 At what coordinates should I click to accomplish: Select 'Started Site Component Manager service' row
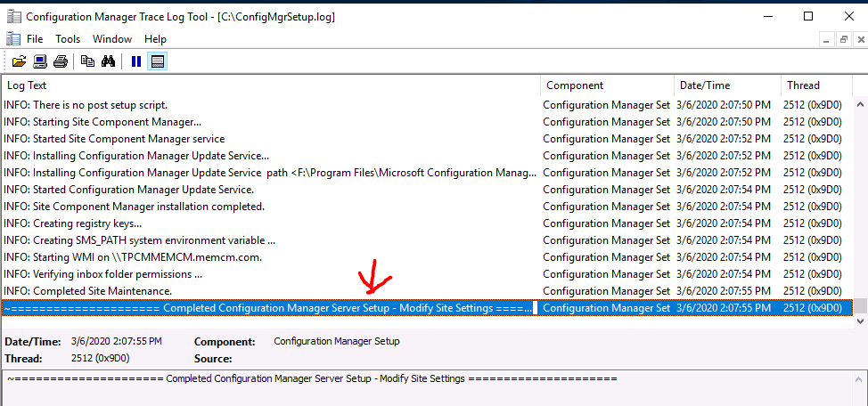click(x=427, y=139)
